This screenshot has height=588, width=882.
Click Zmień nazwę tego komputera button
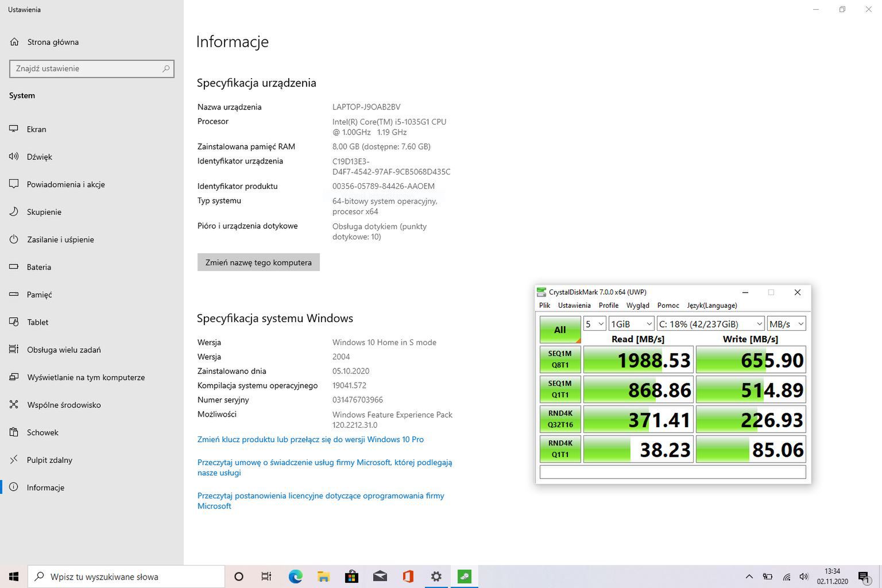258,262
